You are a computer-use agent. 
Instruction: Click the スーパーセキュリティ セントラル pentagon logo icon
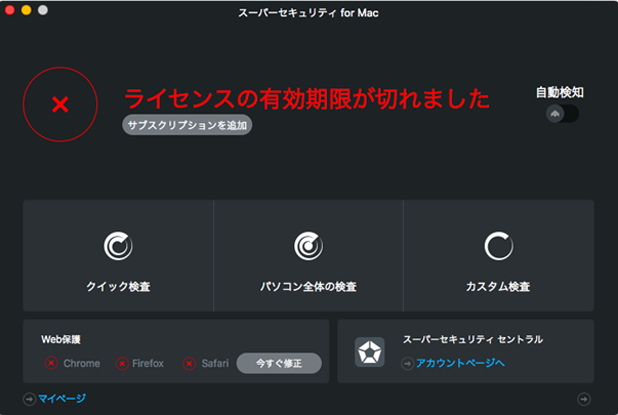369,352
